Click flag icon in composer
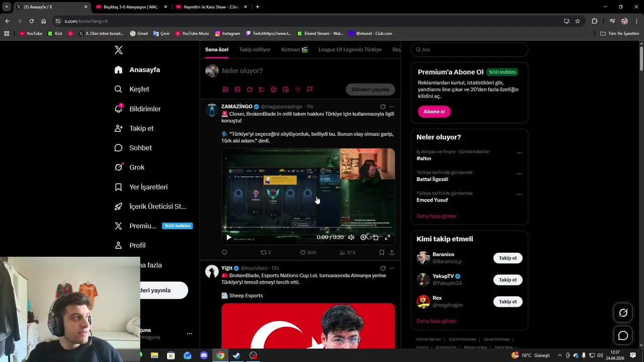The image size is (644, 362). coord(310,89)
